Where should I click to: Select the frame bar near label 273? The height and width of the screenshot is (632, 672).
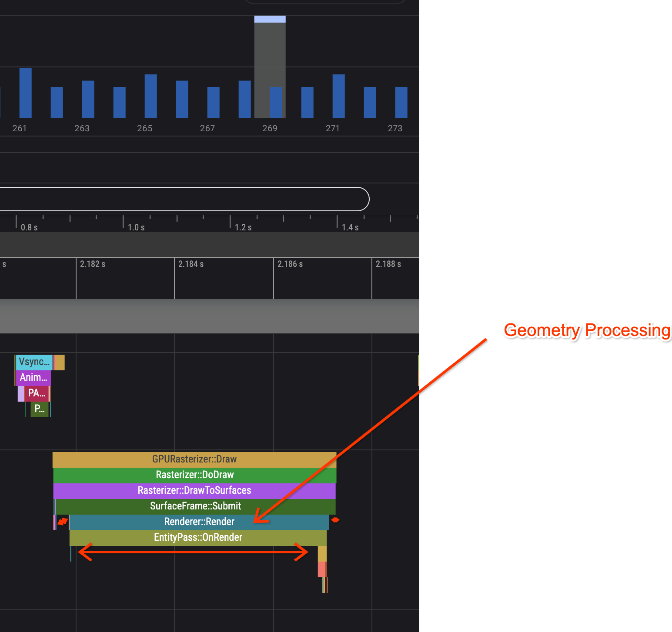(400, 102)
